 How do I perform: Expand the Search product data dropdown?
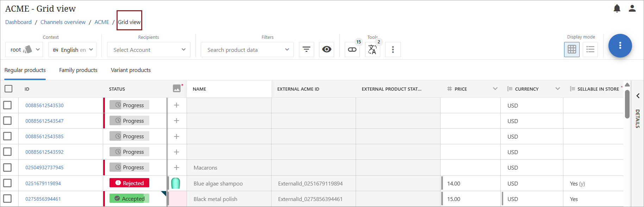pyautogui.click(x=247, y=50)
